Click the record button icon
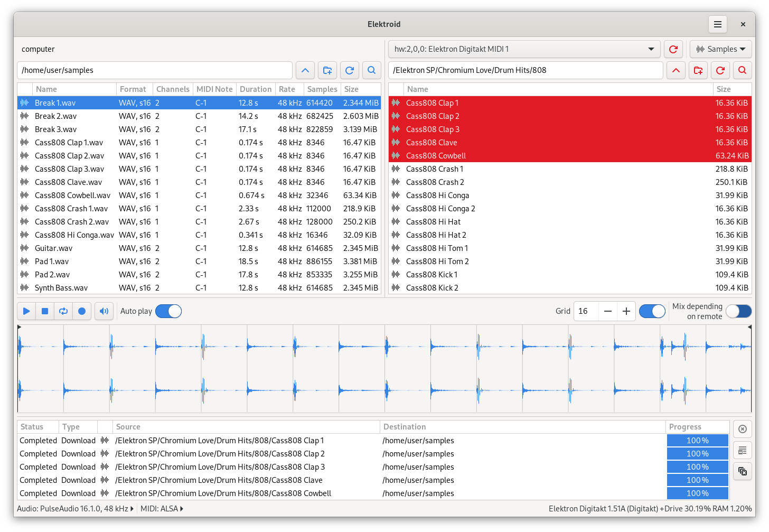The height and width of the screenshot is (532, 769). (82, 311)
